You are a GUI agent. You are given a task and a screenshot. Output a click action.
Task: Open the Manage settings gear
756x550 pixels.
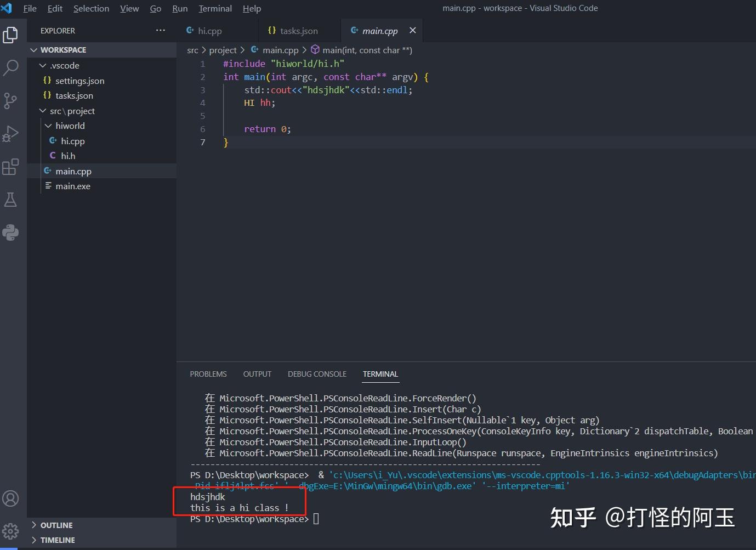pyautogui.click(x=11, y=531)
